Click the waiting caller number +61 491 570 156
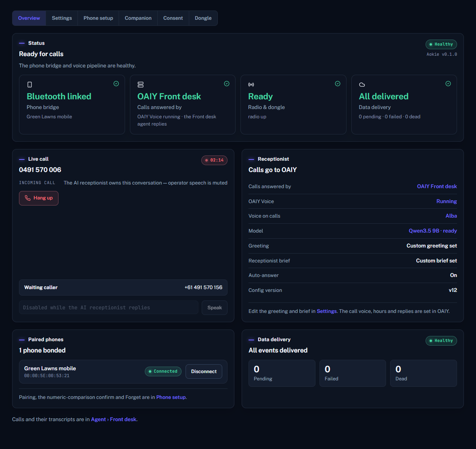This screenshot has height=449, width=476. click(x=203, y=287)
